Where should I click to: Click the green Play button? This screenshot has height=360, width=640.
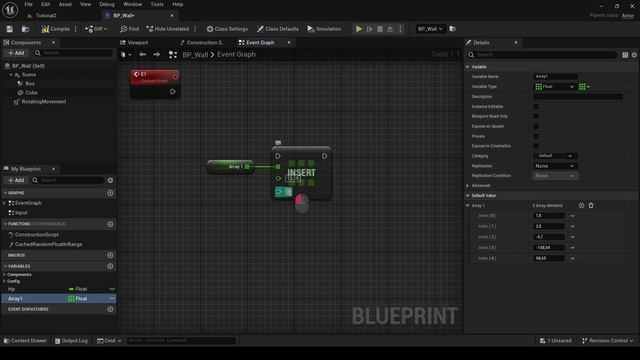(x=358, y=29)
